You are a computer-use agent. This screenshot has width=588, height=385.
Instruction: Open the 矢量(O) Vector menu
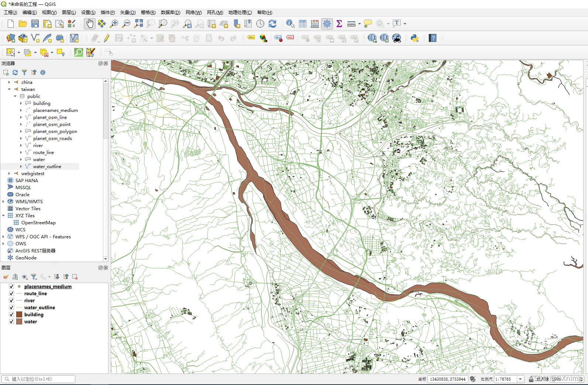pos(128,13)
